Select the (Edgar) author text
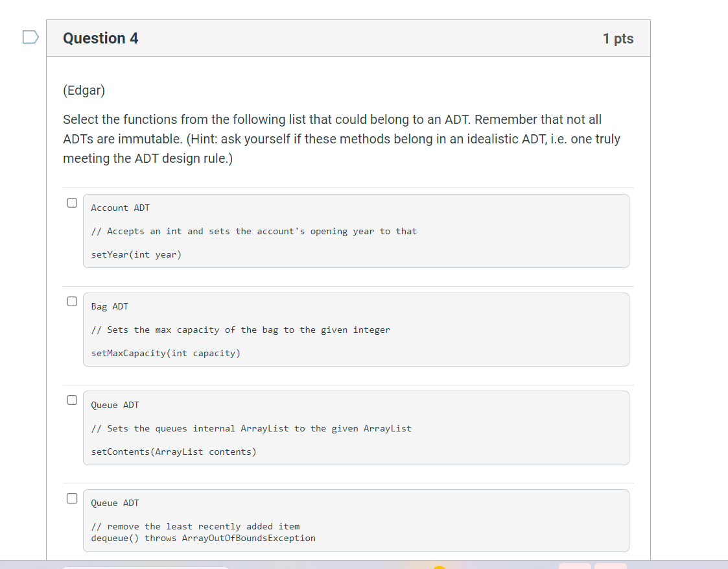 click(84, 90)
